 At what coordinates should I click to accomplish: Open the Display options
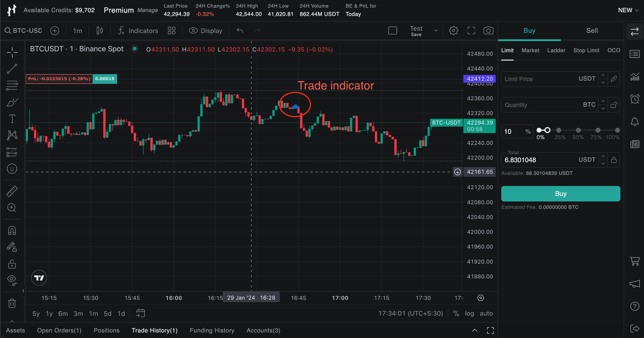point(206,31)
